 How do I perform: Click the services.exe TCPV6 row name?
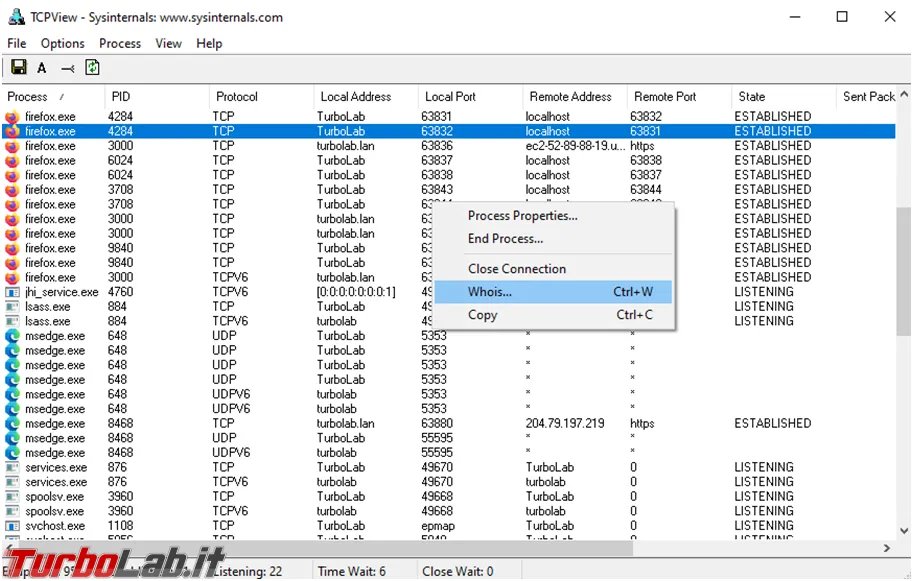[56, 483]
